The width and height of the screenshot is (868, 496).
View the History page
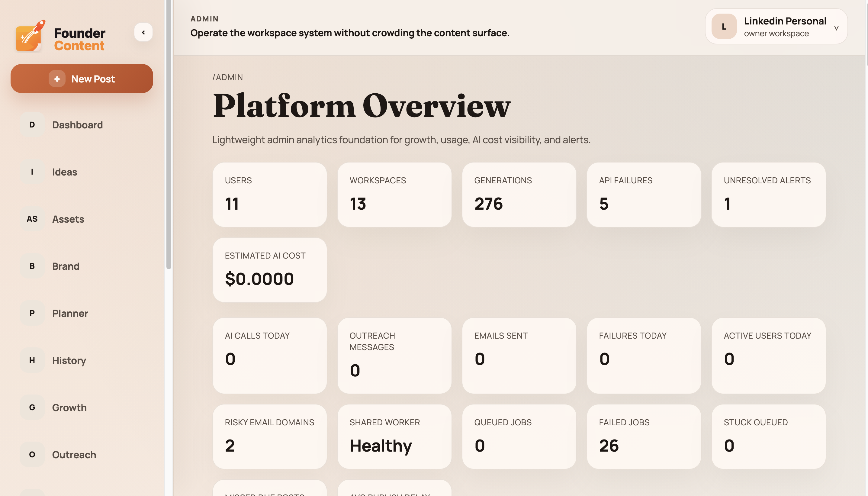(82, 360)
